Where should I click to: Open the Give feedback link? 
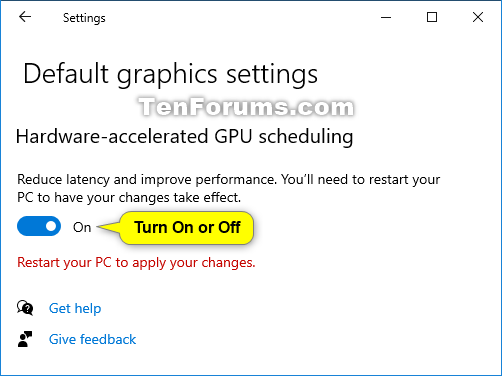[x=92, y=339]
